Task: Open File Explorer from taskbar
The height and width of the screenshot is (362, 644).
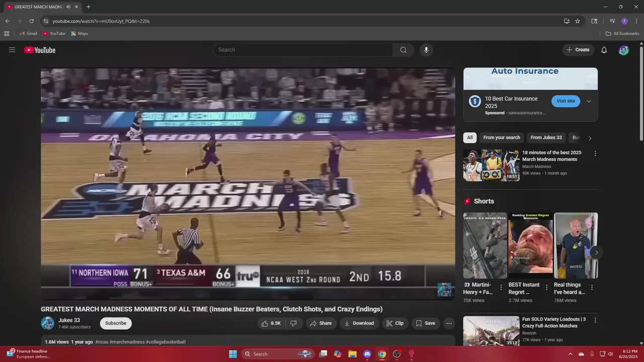Action: click(352, 354)
